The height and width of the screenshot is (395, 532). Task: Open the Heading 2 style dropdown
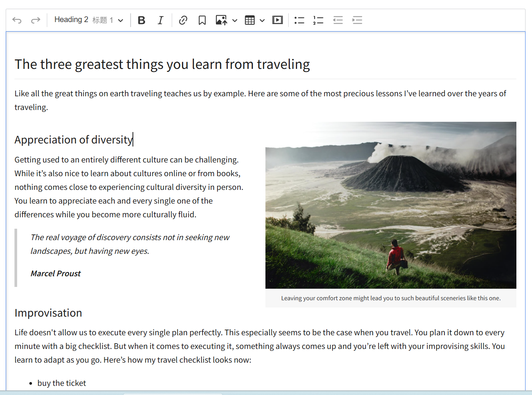pyautogui.click(x=89, y=20)
